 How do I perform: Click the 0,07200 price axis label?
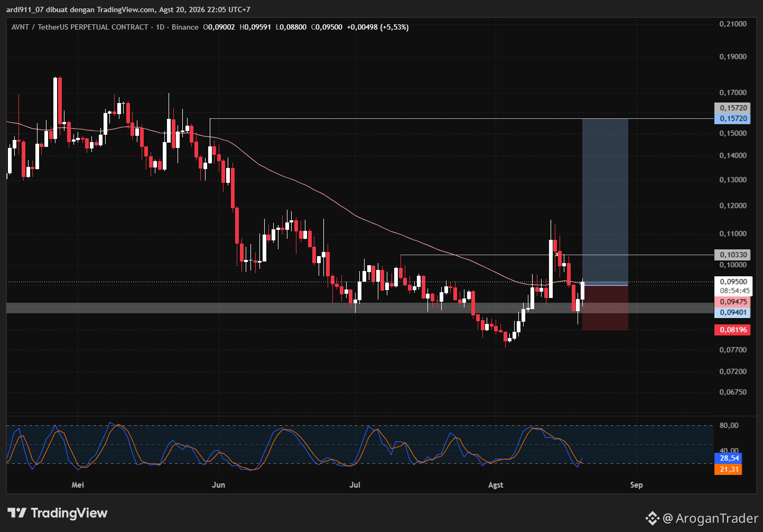[733, 371]
